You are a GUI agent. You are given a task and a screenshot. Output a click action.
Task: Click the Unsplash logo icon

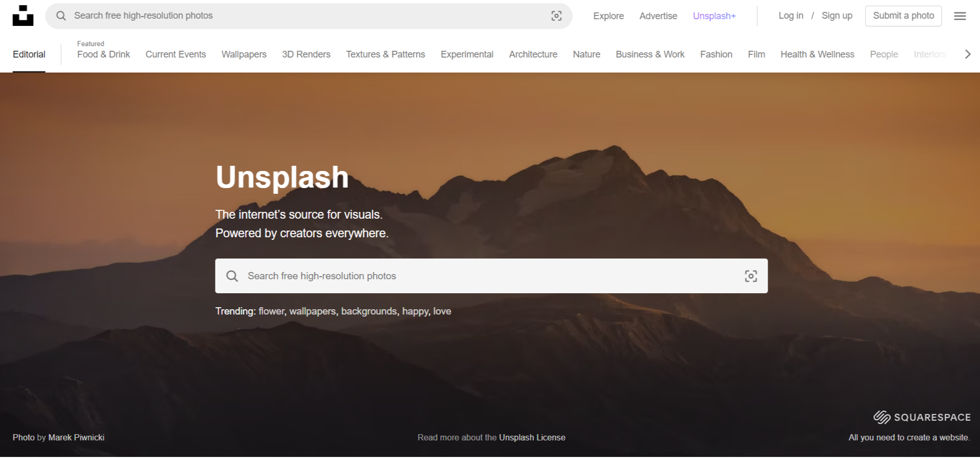[x=23, y=16]
